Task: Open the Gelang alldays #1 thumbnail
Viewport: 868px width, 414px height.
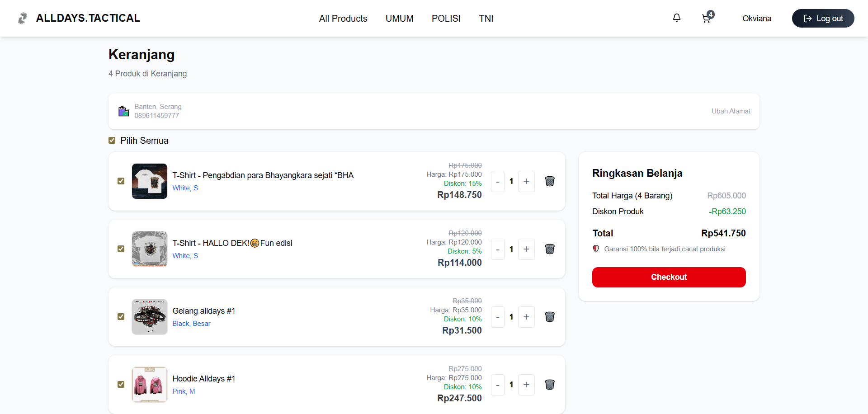Action: (x=150, y=317)
